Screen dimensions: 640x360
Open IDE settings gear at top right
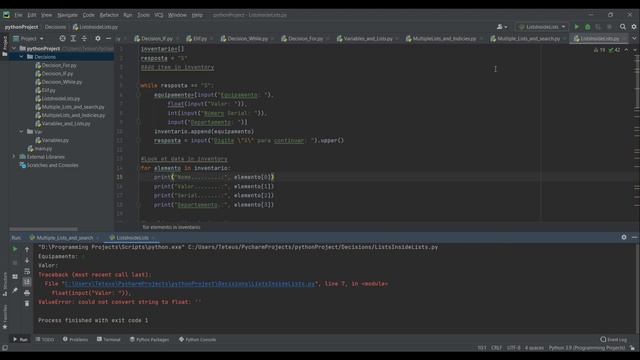[634, 27]
